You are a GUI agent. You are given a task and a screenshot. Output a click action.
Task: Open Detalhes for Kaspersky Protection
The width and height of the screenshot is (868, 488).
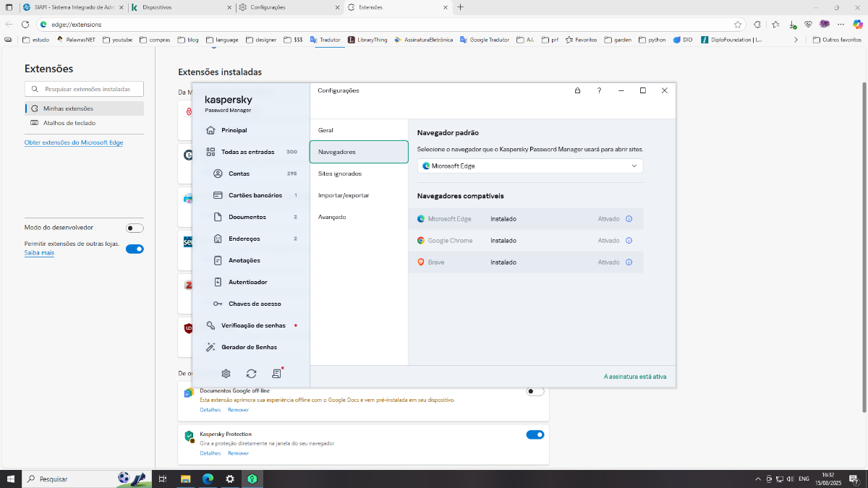tap(210, 453)
